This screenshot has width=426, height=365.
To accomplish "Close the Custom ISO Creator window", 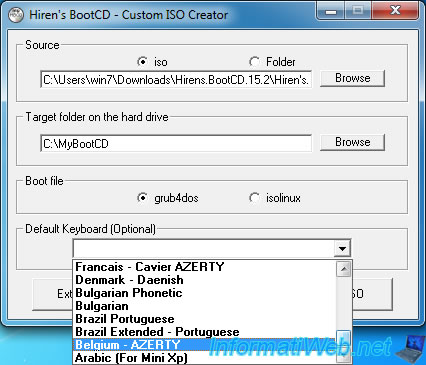I will click(395, 11).
